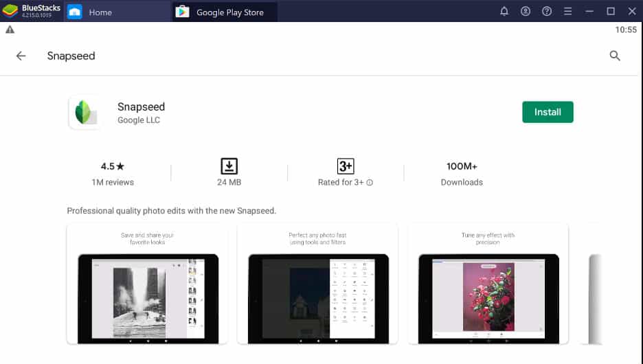The height and width of the screenshot is (364, 643).
Task: Close the BlueStacks window
Action: pyautogui.click(x=632, y=12)
